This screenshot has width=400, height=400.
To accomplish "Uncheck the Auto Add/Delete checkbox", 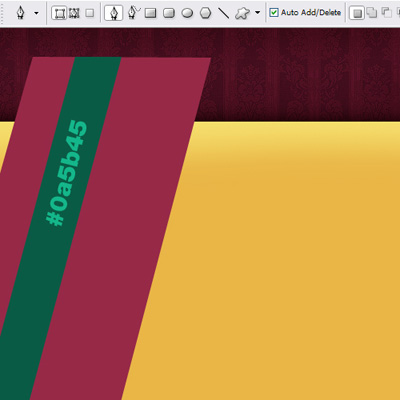I will click(x=274, y=13).
